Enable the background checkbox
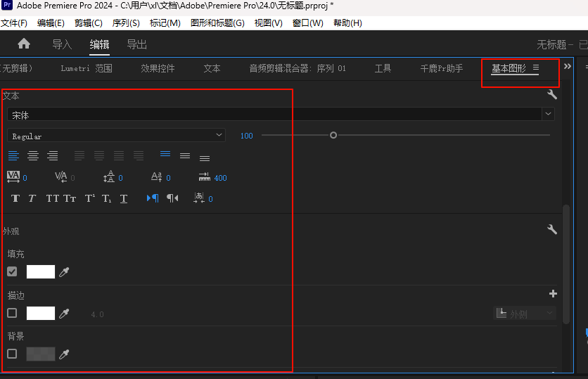 (12, 354)
